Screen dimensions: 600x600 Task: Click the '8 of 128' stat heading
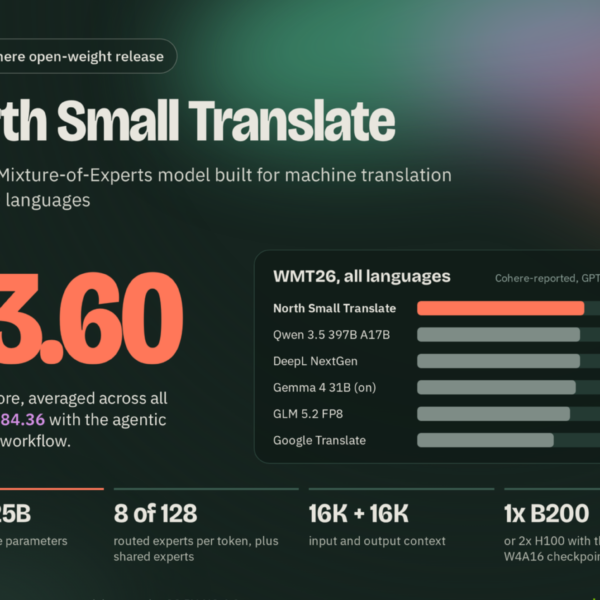pyautogui.click(x=155, y=514)
